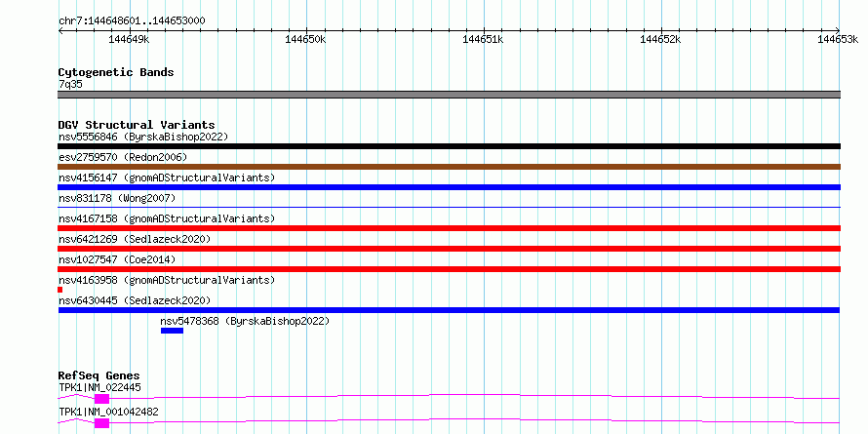Viewport: 868px width, 434px height.
Task: Click the black nsv5556846 variant bar
Action: tap(449, 146)
